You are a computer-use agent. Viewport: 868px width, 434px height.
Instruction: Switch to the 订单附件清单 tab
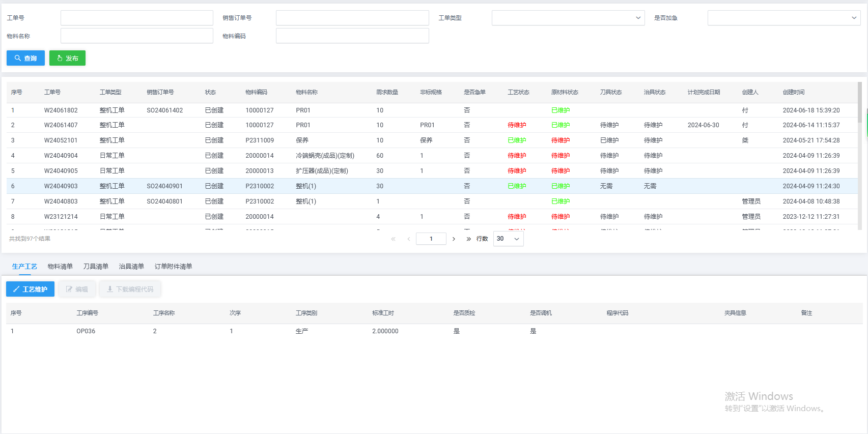pos(173,266)
